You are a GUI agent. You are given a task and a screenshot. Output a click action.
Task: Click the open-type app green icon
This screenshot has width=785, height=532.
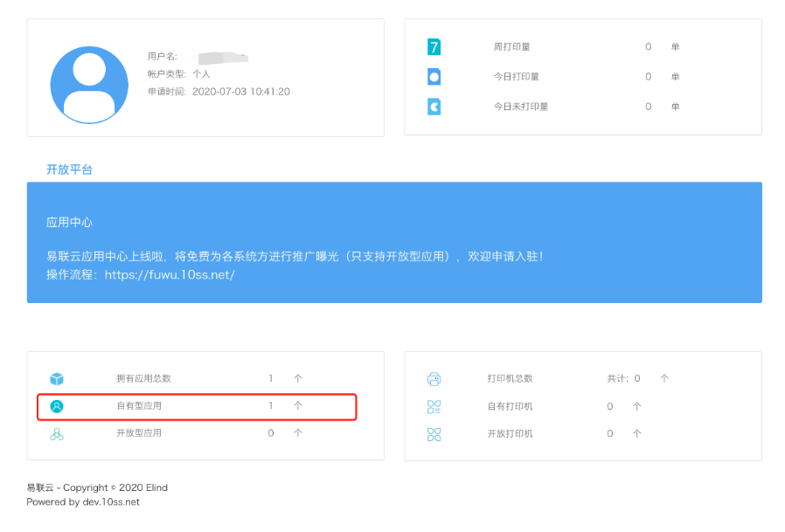click(57, 433)
